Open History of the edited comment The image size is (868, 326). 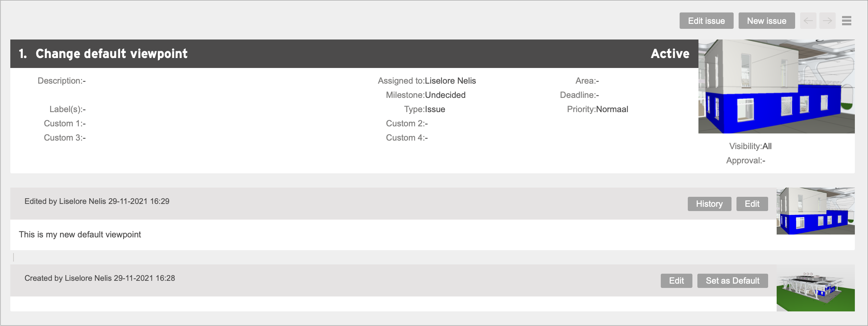tap(709, 204)
